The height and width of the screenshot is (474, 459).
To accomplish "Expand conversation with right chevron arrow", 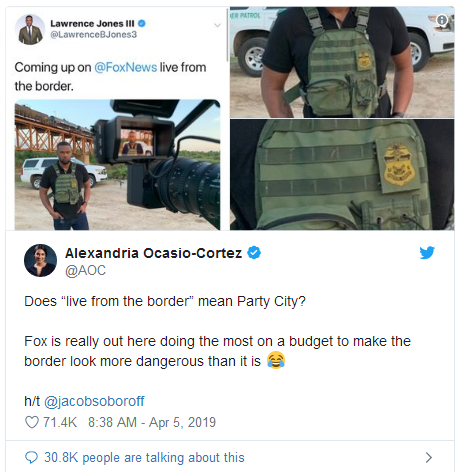I will (x=429, y=457).
